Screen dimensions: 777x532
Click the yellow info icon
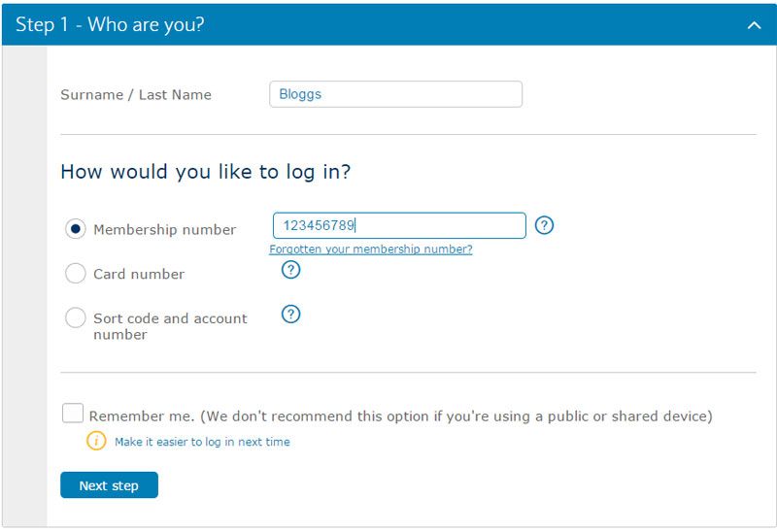[x=96, y=441]
